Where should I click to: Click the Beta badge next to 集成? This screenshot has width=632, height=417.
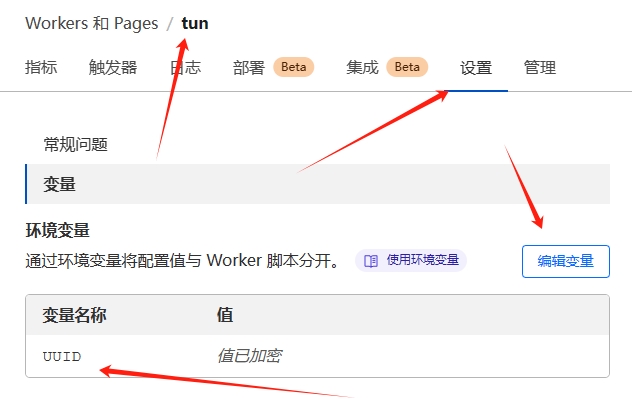pos(407,67)
